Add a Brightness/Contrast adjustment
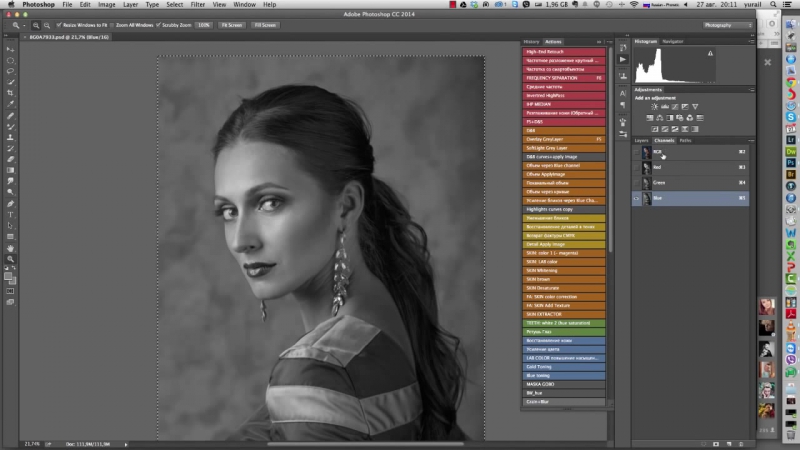 pos(657,106)
